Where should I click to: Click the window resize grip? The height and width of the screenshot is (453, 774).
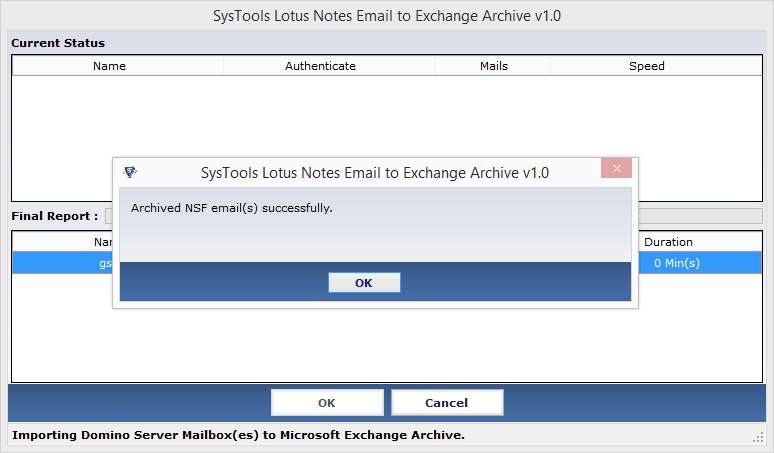click(758, 437)
